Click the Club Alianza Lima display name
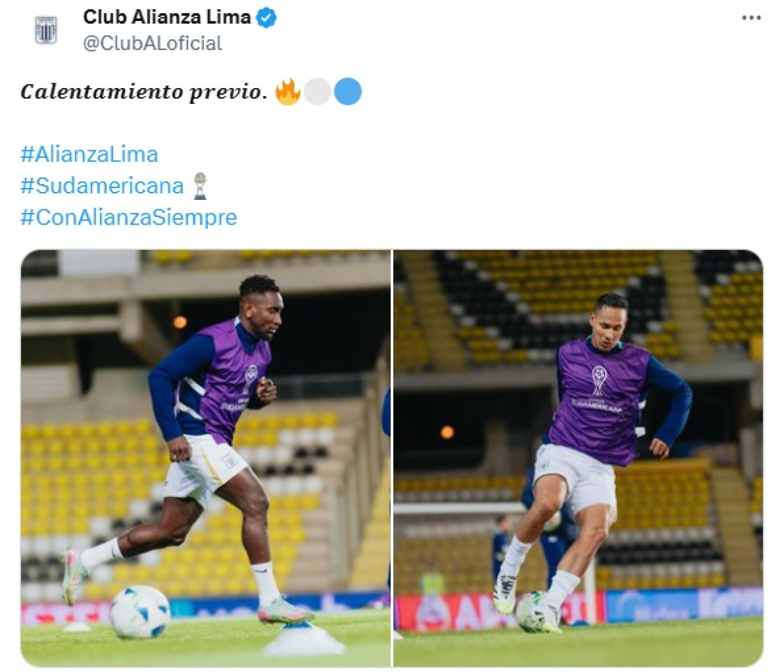Screen dimensions: 784x672 point(167,18)
